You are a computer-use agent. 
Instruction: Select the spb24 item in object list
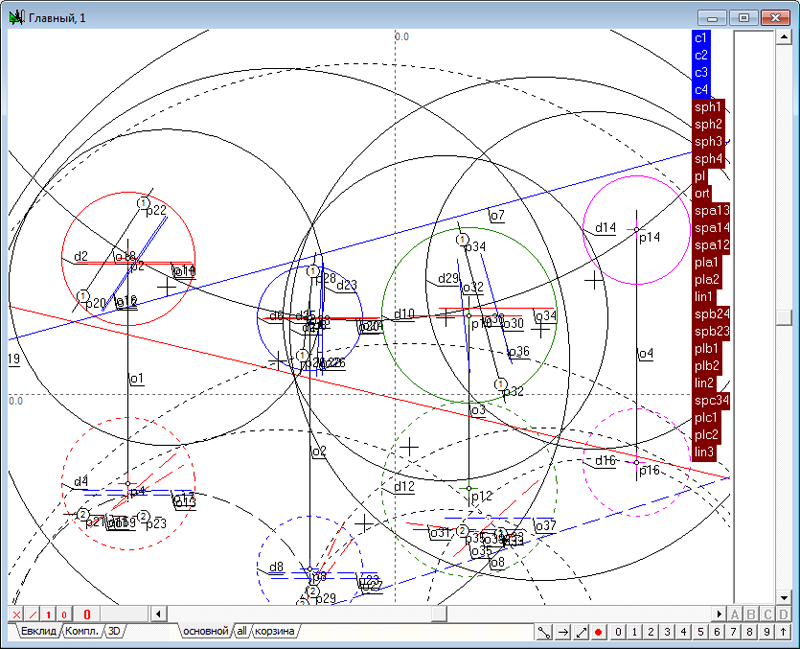711,314
